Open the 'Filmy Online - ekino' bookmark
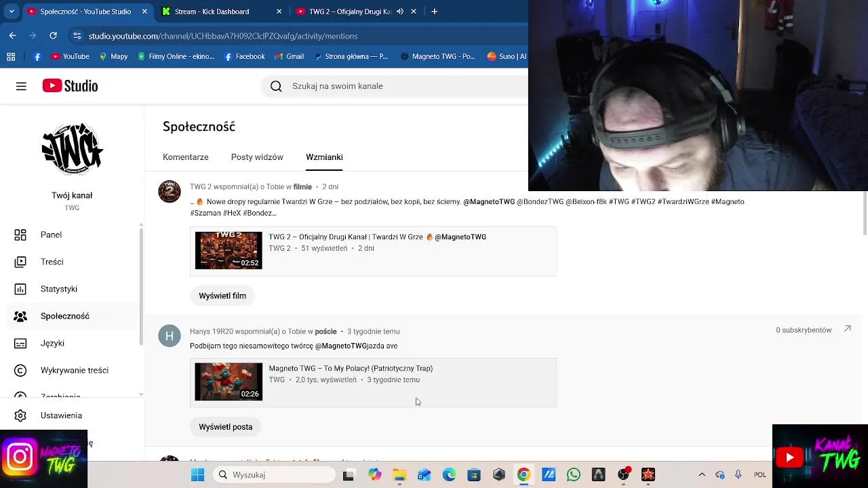Screen dimensions: 868x488 176,56
